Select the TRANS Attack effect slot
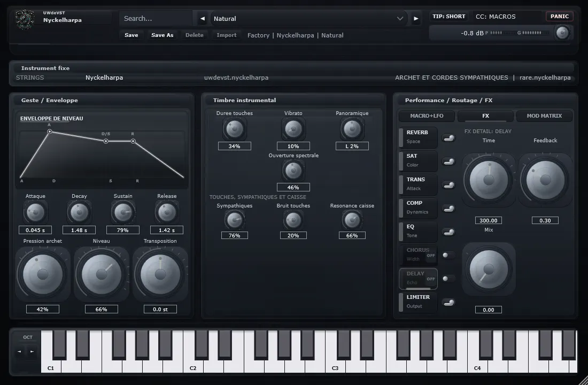Image resolution: width=588 pixels, height=385 pixels. (418, 184)
